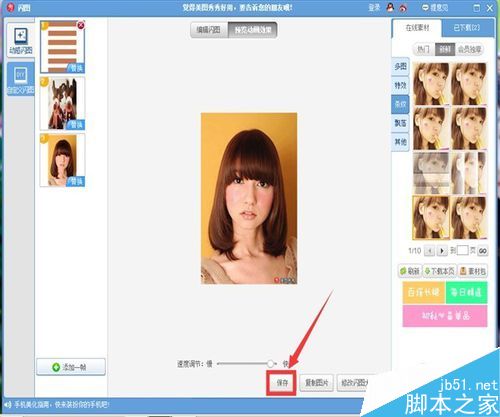Go to the previous page of effects
The height and width of the screenshot is (417, 500).
(429, 251)
